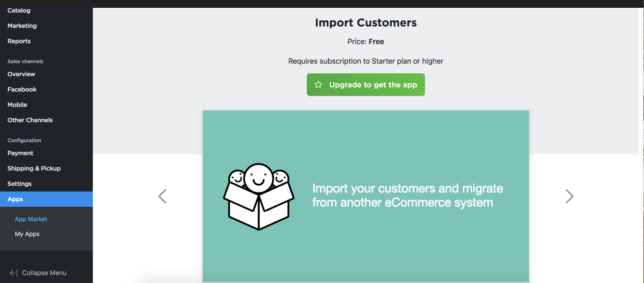Open Other Channels
This screenshot has width=644, height=283.
click(30, 120)
